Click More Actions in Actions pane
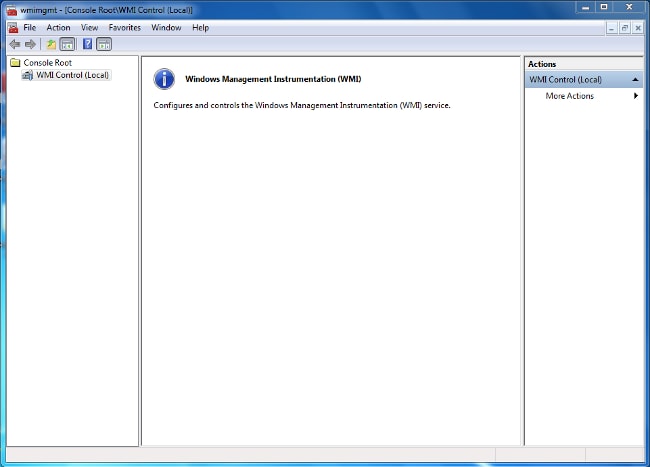650x467 pixels. click(570, 96)
